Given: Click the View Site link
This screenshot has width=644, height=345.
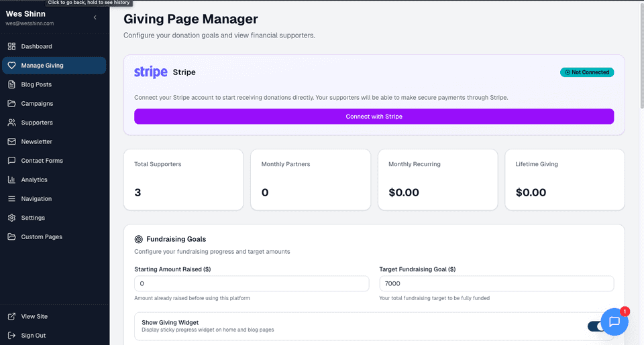Looking at the screenshot, I should pos(34,316).
